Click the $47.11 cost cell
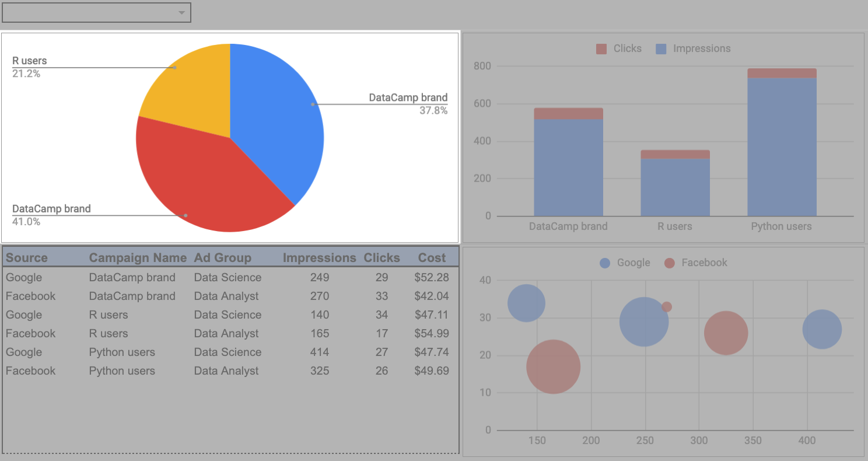Image resolution: width=868 pixels, height=461 pixels. [432, 315]
